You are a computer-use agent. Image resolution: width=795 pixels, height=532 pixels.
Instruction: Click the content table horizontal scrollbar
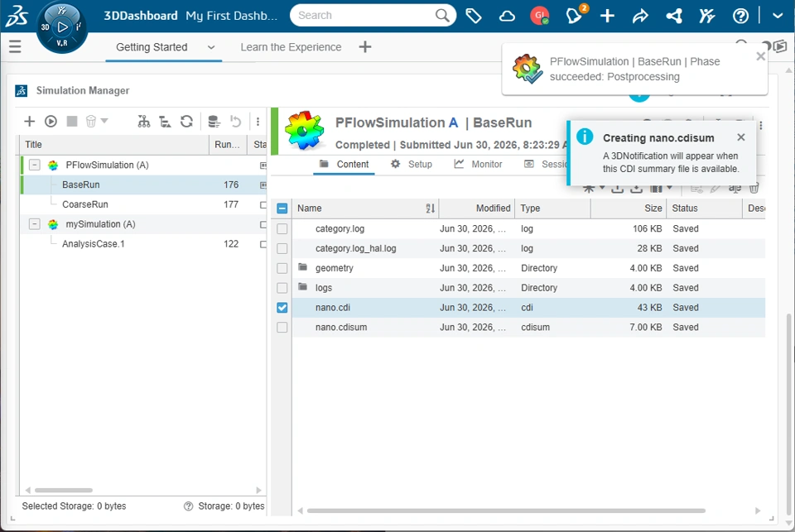tap(505, 510)
